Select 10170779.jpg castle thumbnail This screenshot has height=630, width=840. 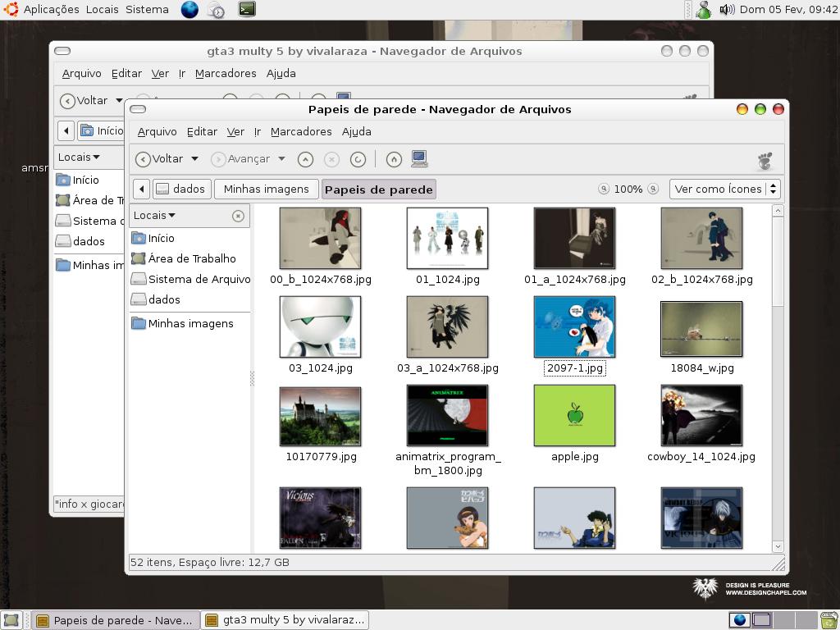pyautogui.click(x=321, y=416)
